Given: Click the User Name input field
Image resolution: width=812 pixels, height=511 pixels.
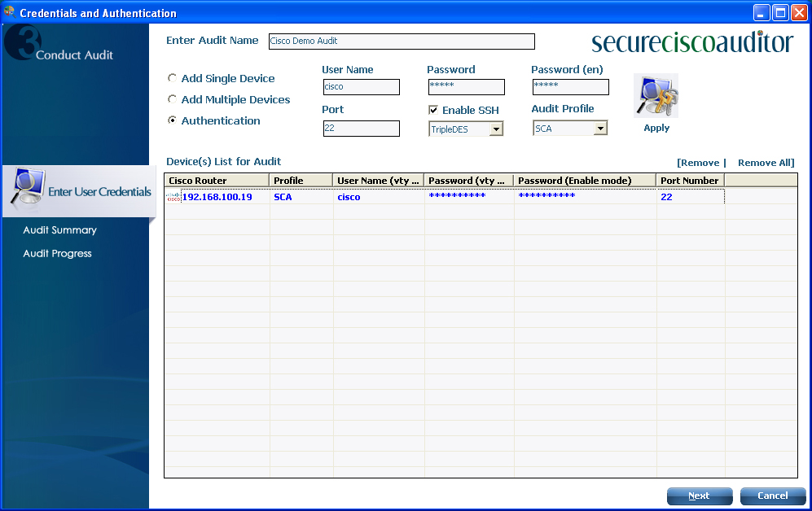Looking at the screenshot, I should [362, 87].
